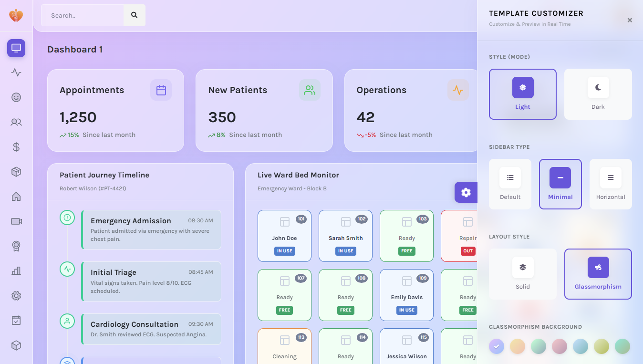Click the search magnifier button
The width and height of the screenshot is (643, 364).
click(x=135, y=15)
